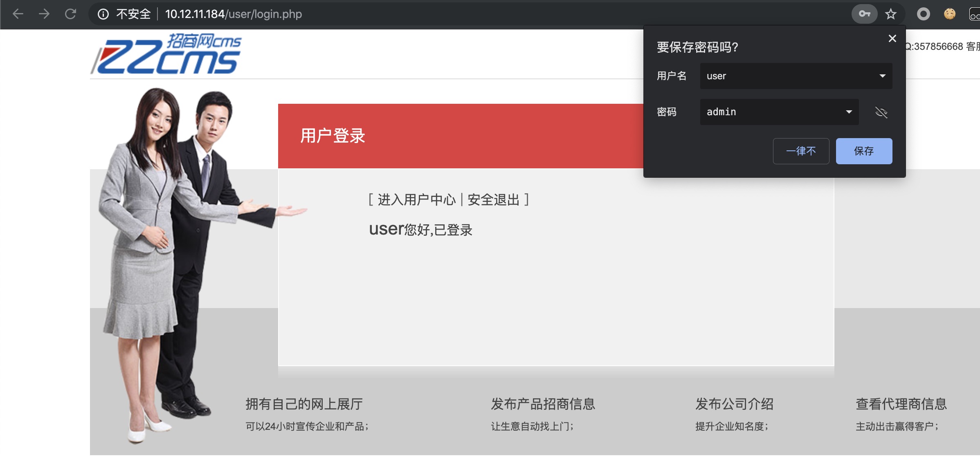Click the 保存 button to save password
Image resolution: width=980 pixels, height=456 pixels.
[x=864, y=151]
